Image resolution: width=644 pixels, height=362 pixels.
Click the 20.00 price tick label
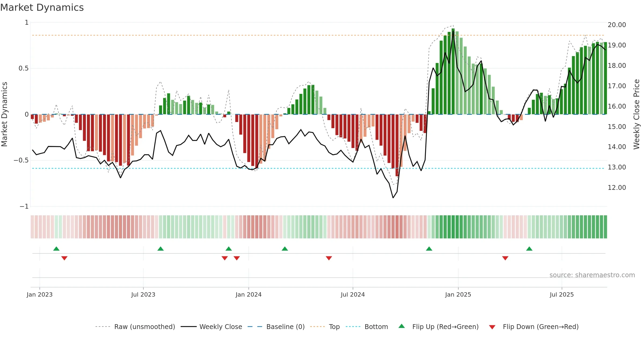click(617, 25)
